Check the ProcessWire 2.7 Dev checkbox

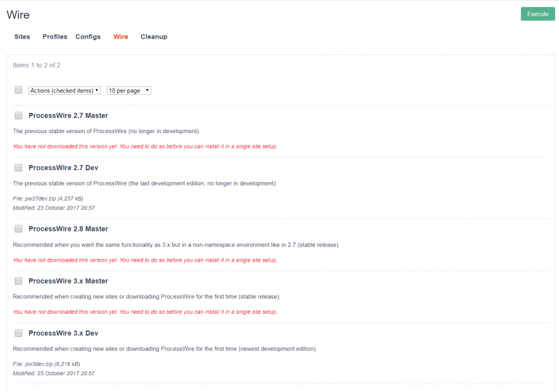pos(18,168)
